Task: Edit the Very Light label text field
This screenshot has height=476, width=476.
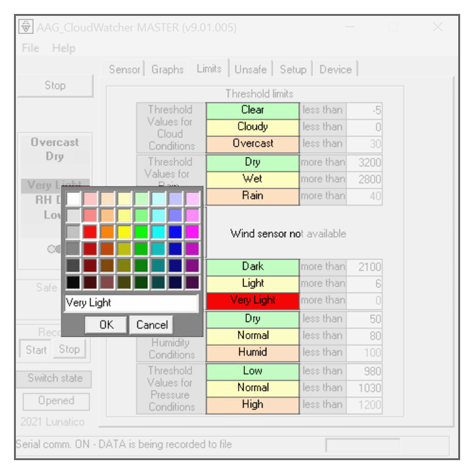Action: [131, 303]
